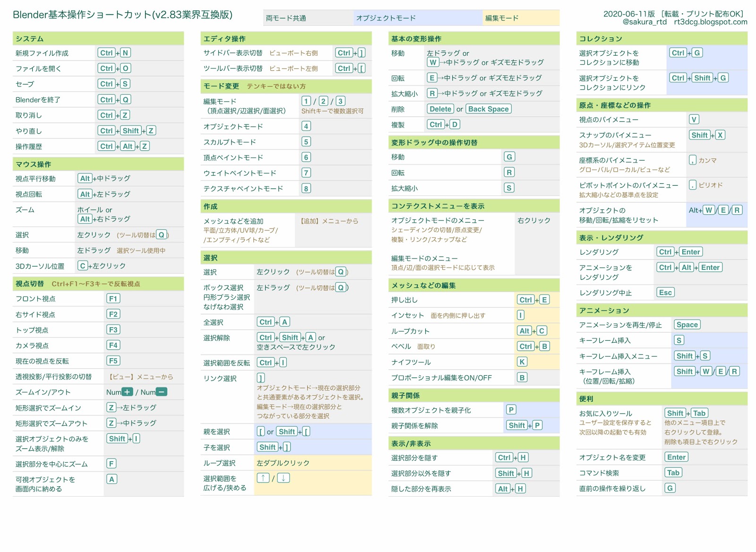Screen dimensions: 756x552
Task: Click the ファイルを開く row label
Action: 38,69
